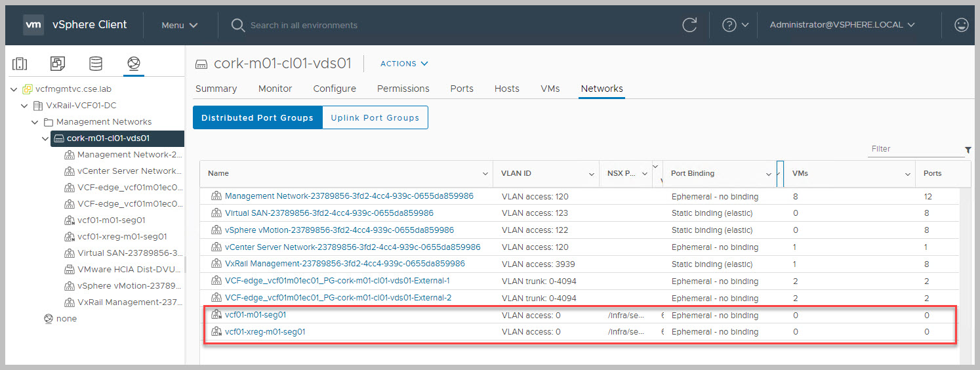Click the refresh icon in top bar
Screen dimensions: 980x370
click(689, 25)
